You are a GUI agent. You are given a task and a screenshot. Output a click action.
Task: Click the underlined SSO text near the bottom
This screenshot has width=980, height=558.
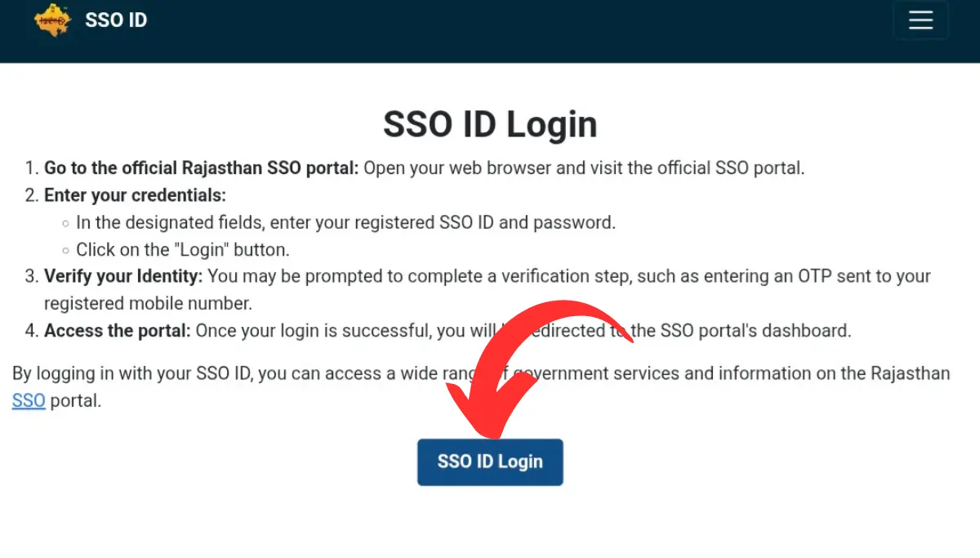pyautogui.click(x=28, y=400)
